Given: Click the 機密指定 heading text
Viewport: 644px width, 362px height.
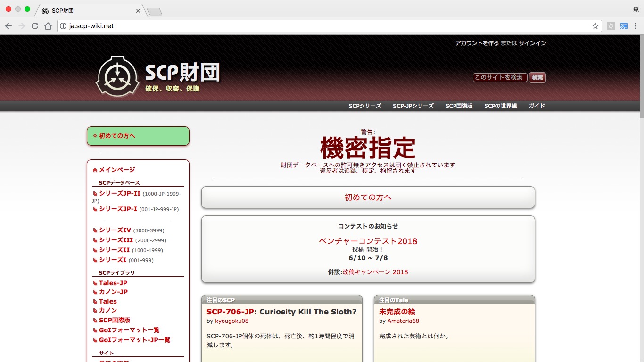Looking at the screenshot, I should click(368, 148).
